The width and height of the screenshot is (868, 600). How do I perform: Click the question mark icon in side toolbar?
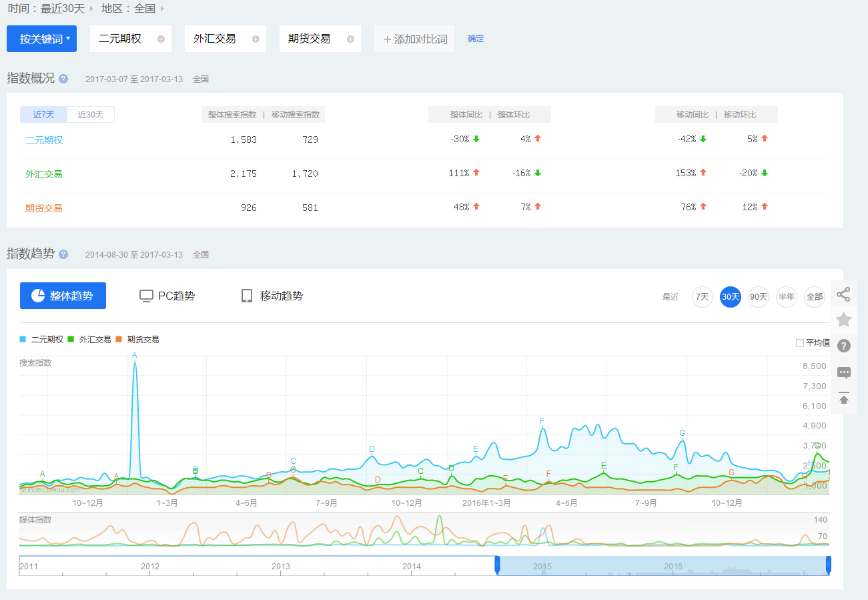point(843,346)
